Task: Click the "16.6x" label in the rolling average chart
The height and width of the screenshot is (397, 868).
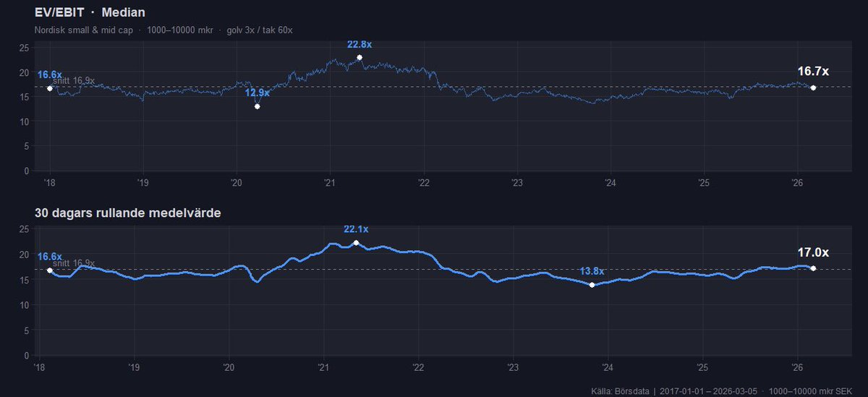Action: click(49, 257)
